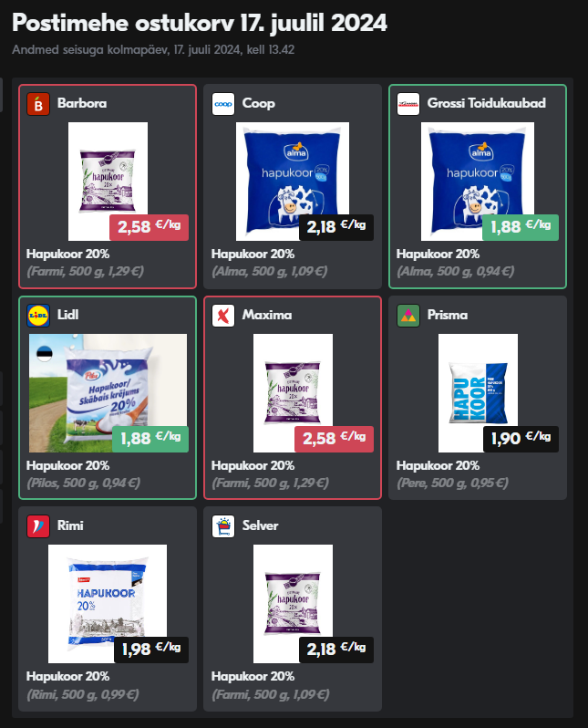Open the Rimi hapukoor product image

pyautogui.click(x=108, y=604)
